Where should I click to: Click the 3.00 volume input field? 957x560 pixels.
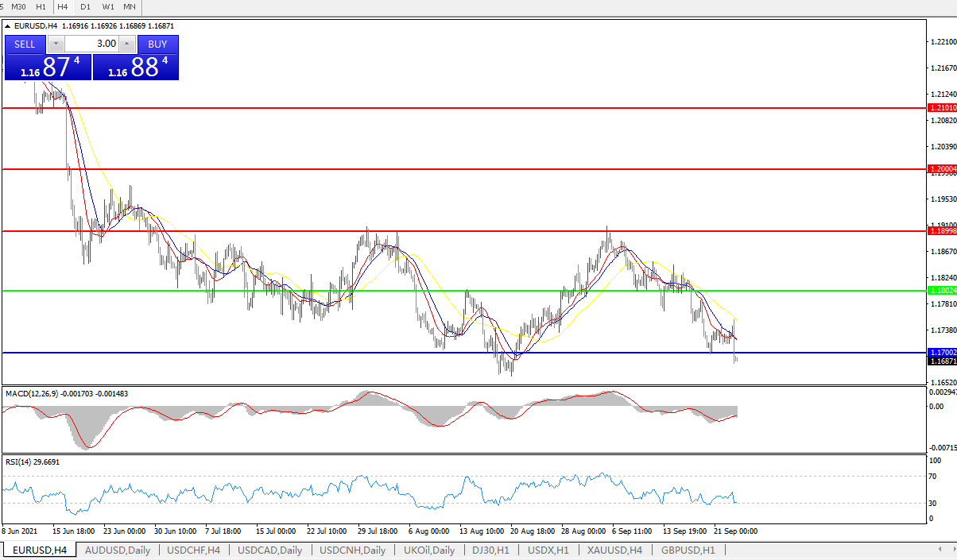[91, 44]
